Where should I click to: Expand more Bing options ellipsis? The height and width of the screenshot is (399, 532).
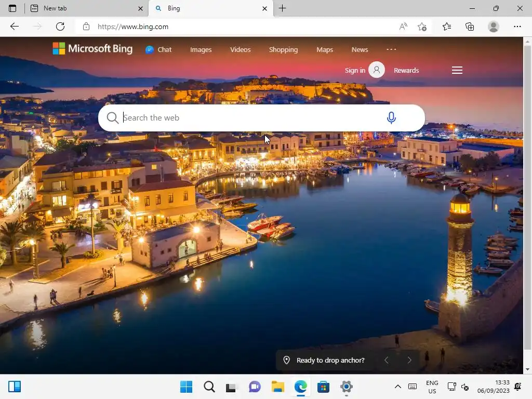pos(391,49)
